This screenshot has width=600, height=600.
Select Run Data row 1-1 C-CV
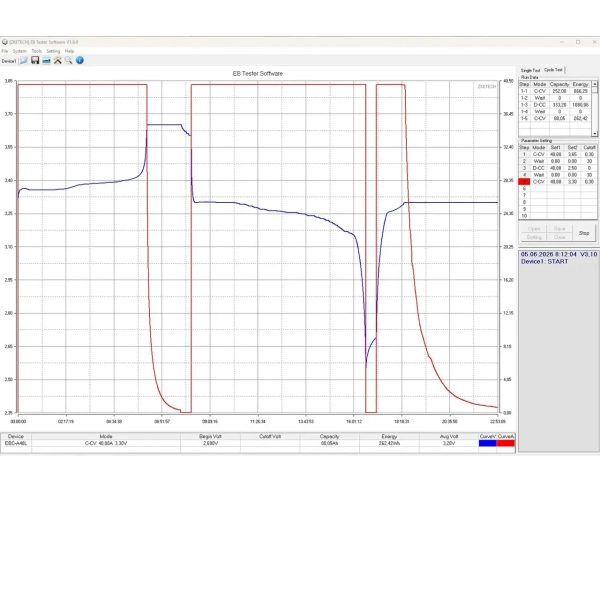555,91
